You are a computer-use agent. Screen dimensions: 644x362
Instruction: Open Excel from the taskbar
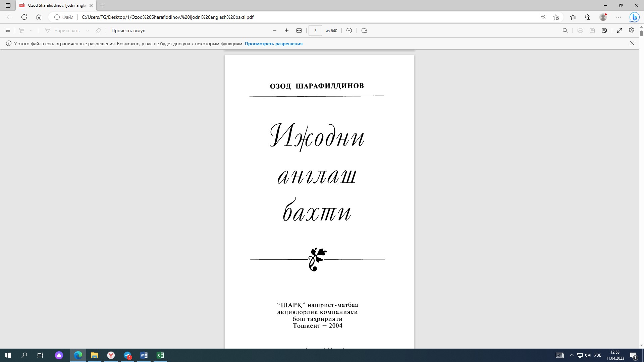(x=160, y=355)
